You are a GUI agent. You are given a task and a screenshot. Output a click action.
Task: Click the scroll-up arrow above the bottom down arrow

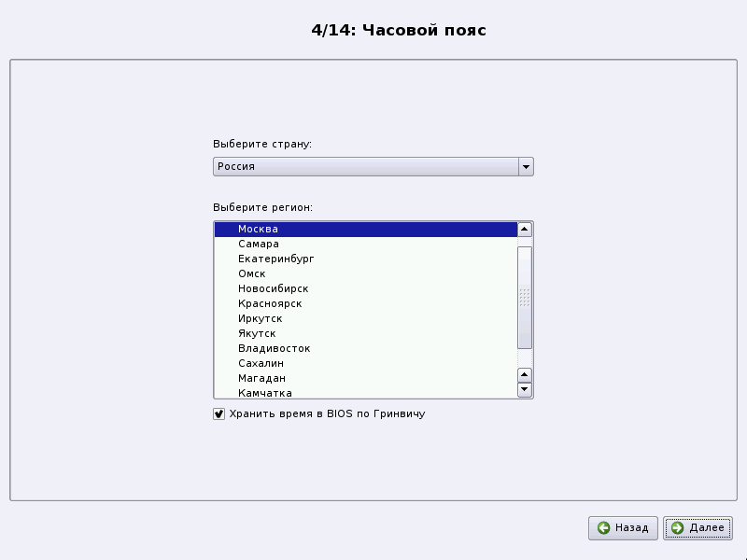tap(525, 374)
